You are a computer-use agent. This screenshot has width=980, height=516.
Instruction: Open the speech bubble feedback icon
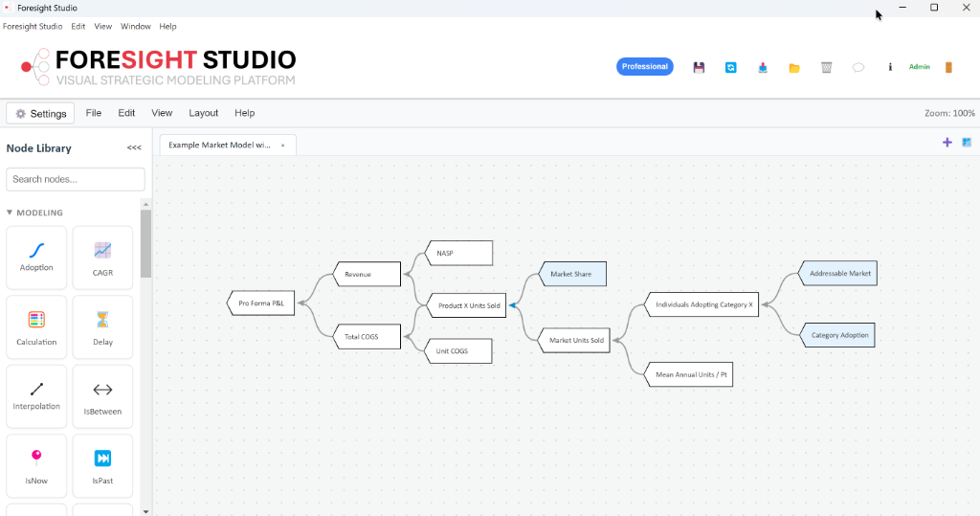point(858,67)
